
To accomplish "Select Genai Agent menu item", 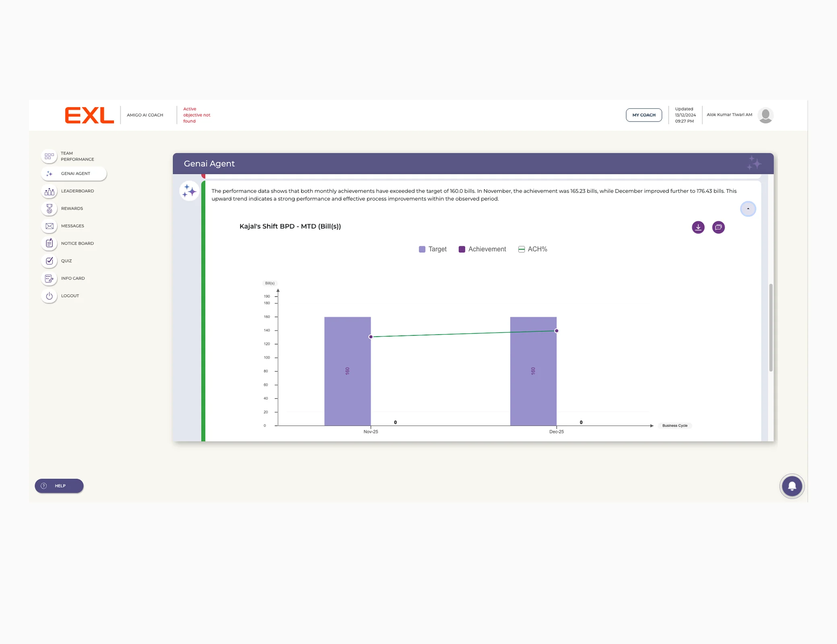I will pos(74,173).
